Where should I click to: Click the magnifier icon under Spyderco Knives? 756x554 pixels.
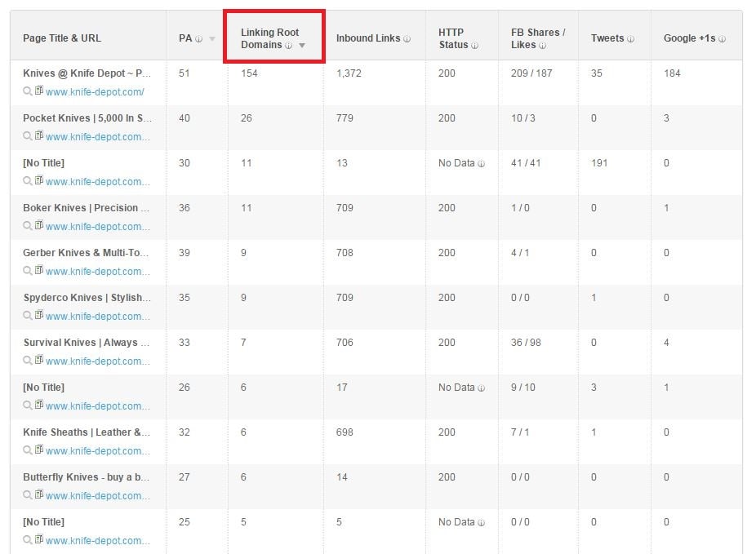coord(28,315)
